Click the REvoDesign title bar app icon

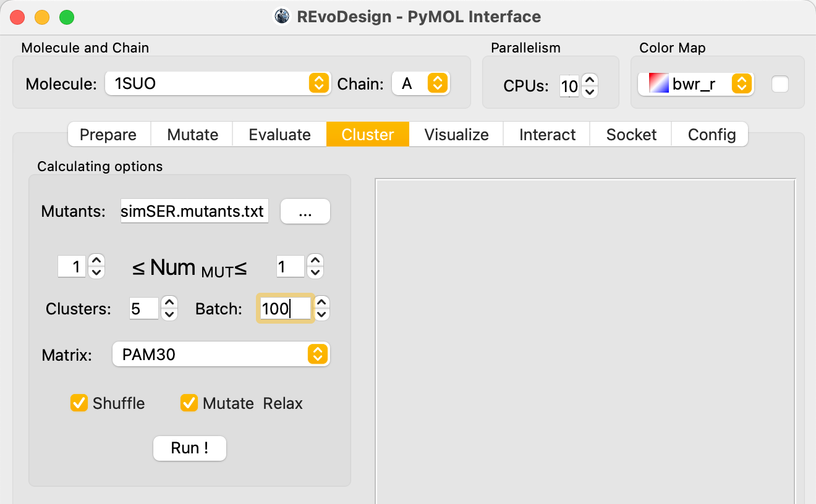[283, 17]
